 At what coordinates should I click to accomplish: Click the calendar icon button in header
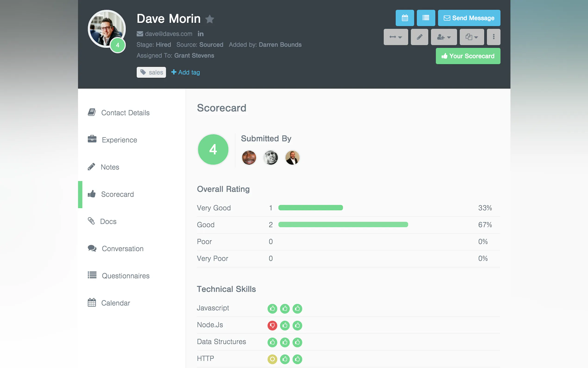click(x=404, y=18)
